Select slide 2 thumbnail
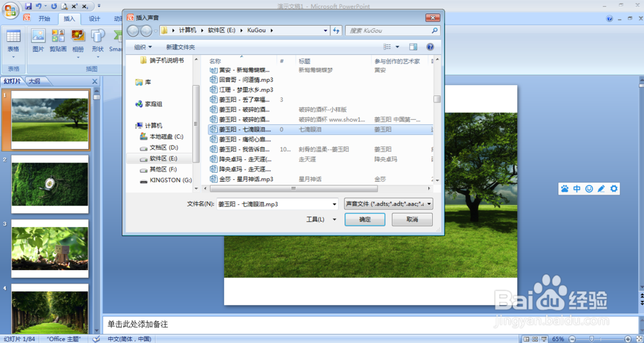 (50, 184)
